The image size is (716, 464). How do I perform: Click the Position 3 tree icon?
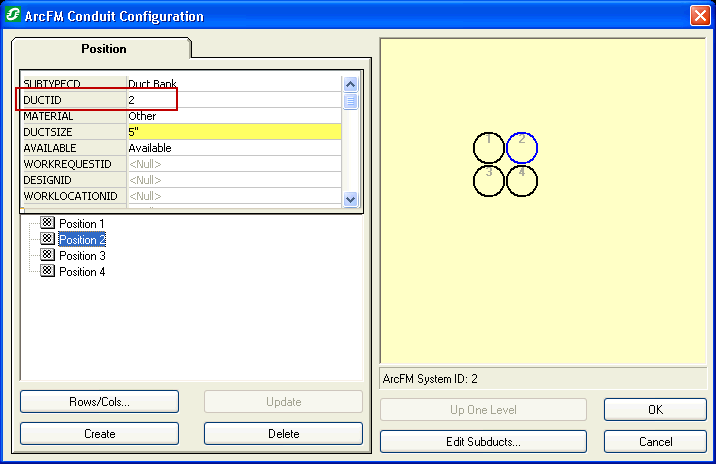point(47,256)
